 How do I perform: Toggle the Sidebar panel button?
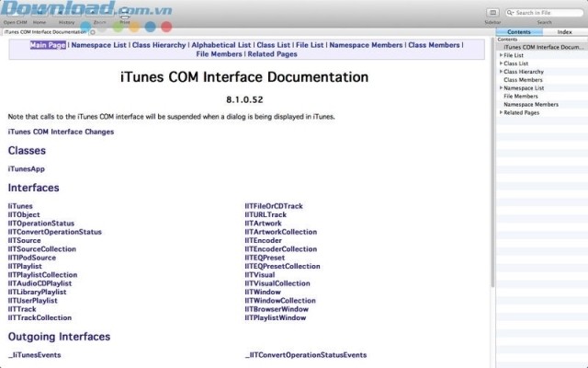pyautogui.click(x=492, y=14)
